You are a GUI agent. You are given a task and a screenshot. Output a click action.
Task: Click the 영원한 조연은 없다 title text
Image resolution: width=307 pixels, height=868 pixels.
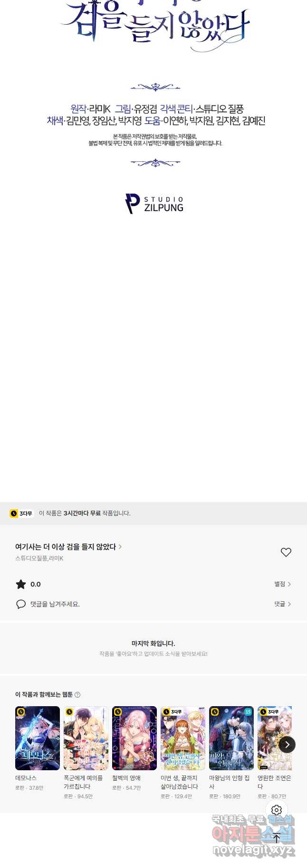(x=274, y=782)
